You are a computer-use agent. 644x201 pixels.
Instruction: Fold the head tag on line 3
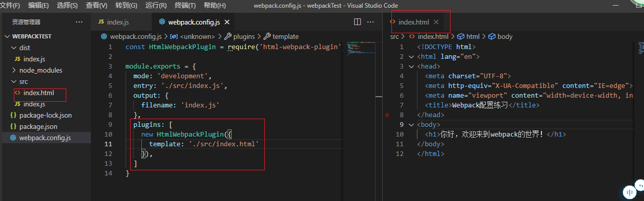coord(411,66)
